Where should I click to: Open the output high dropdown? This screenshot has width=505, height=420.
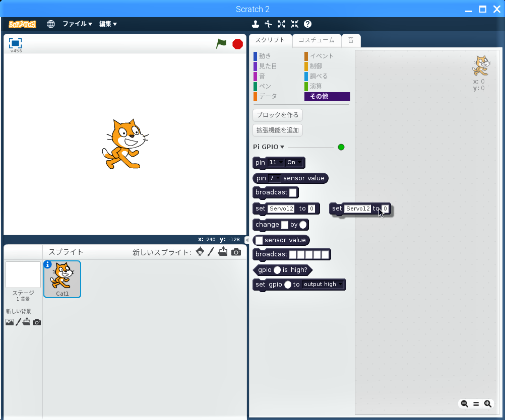click(323, 284)
